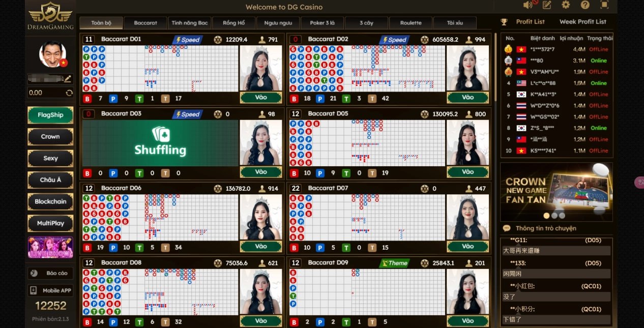644x328 pixels.
Task: Select the Rồng Hổ tab
Action: tap(234, 23)
